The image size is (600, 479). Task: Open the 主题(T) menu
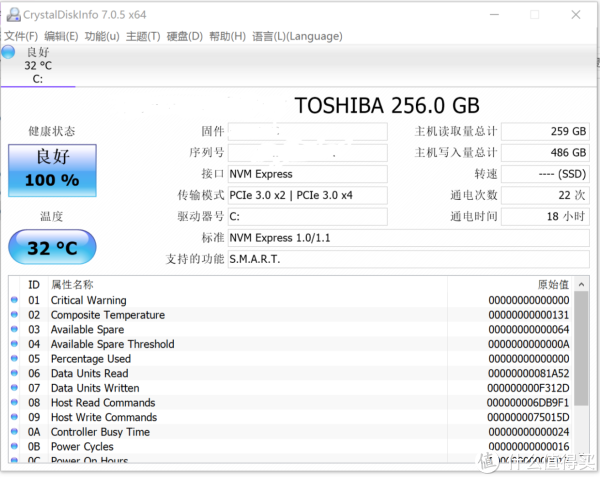[x=143, y=36]
